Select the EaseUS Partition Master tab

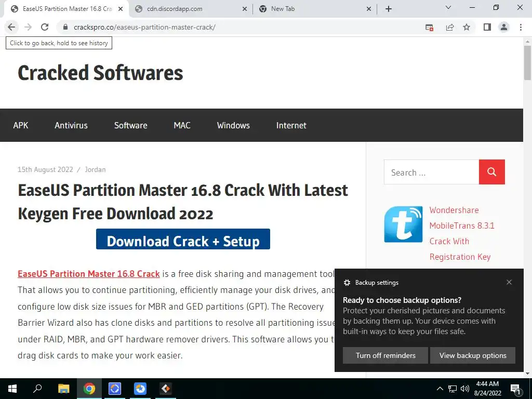pos(66,9)
